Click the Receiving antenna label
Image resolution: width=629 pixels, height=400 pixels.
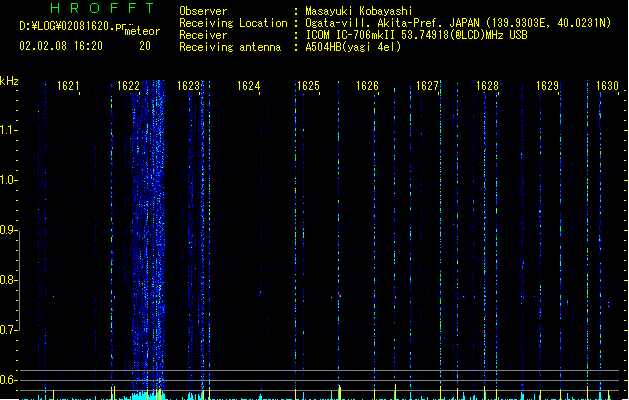coord(230,47)
